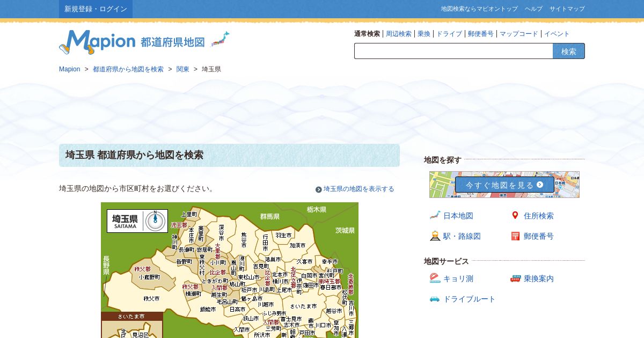Screen dimensions: 644x338
Task: Open 埼玉県の地図を表示する link
Action: coord(358,189)
